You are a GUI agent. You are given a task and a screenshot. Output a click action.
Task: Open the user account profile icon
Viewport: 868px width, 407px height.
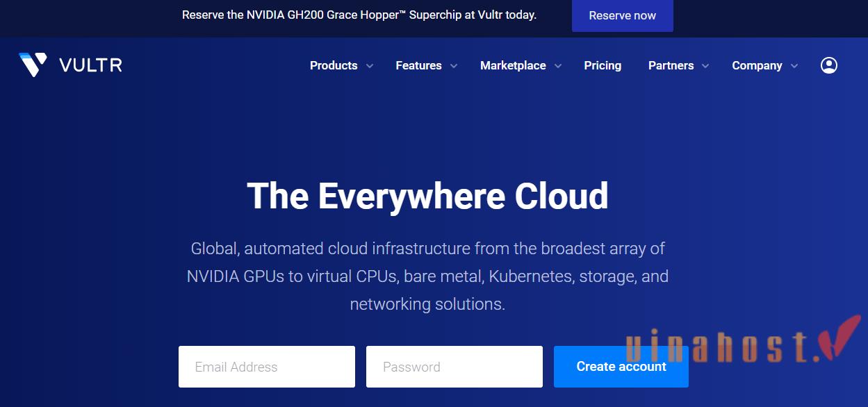coord(829,65)
